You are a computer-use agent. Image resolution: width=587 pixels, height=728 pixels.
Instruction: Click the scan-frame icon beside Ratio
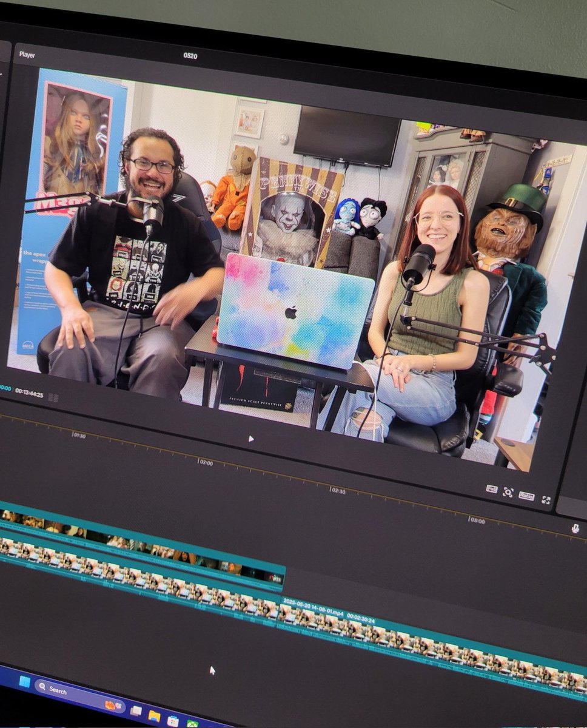click(508, 493)
